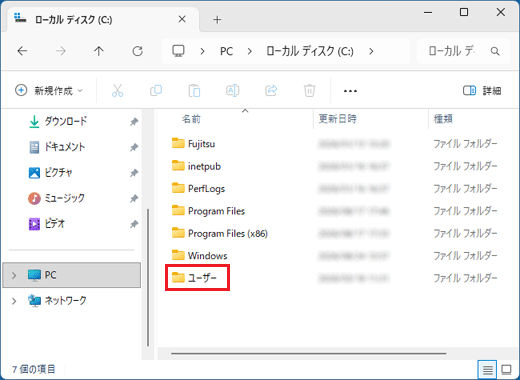
Task: Switch to large thumbnails view icon
Action: click(x=506, y=369)
